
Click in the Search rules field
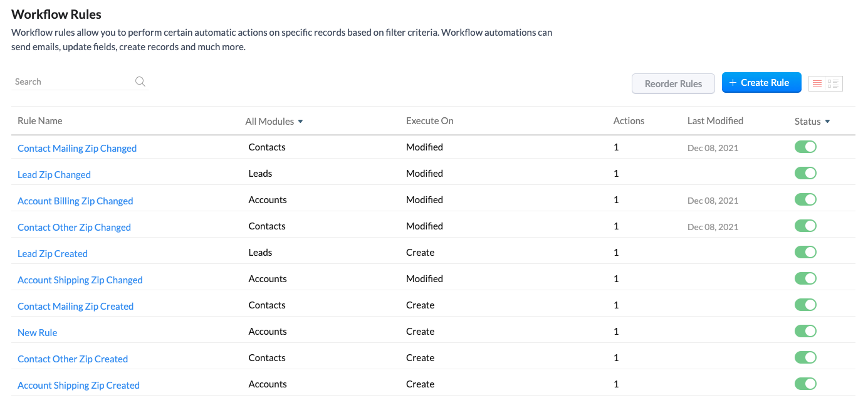click(72, 81)
